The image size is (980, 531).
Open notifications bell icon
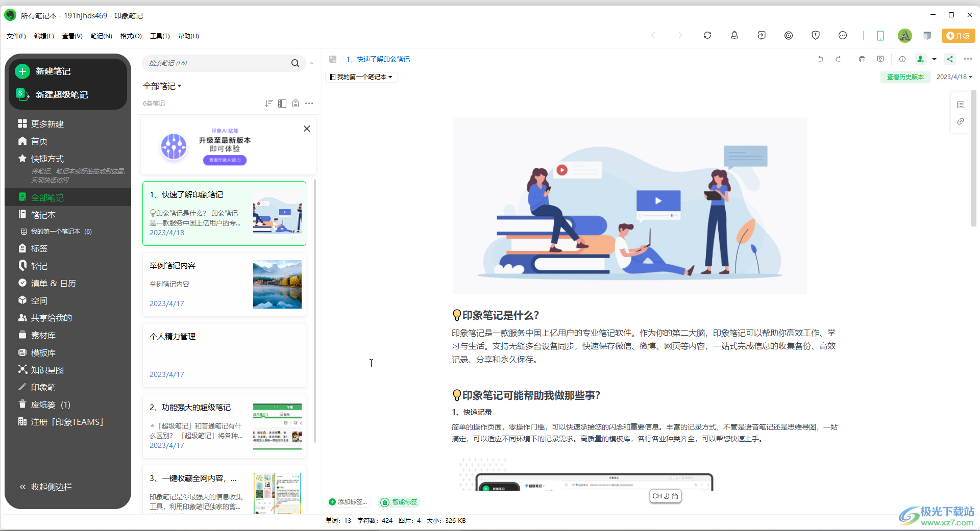(734, 35)
